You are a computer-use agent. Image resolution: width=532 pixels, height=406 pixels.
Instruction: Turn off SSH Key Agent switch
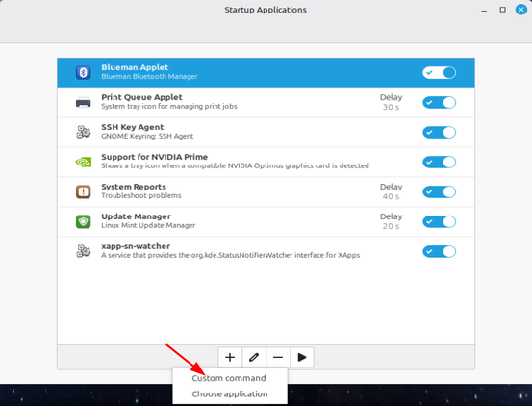click(439, 132)
